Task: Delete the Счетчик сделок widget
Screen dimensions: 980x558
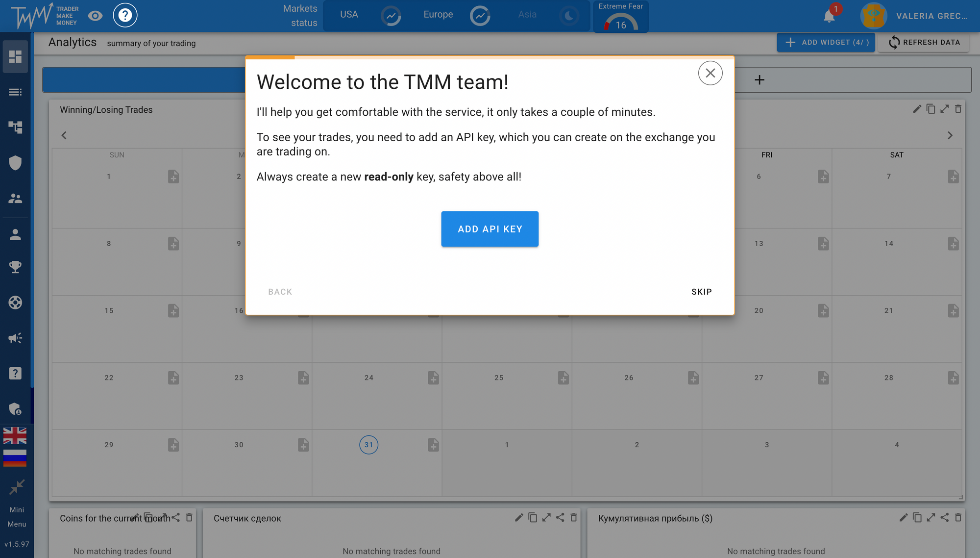Action: [x=573, y=517]
